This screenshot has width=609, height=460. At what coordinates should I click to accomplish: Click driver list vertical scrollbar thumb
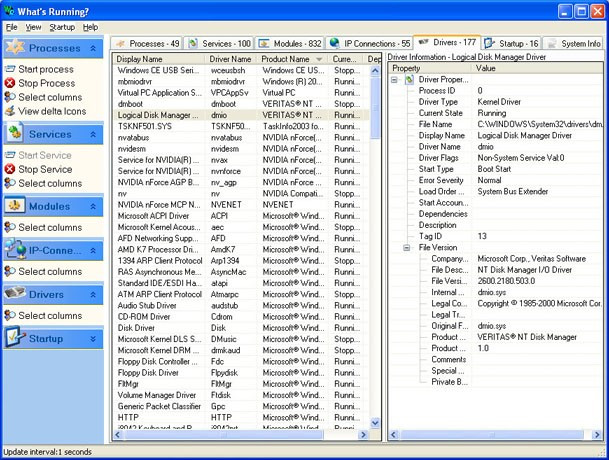375,108
